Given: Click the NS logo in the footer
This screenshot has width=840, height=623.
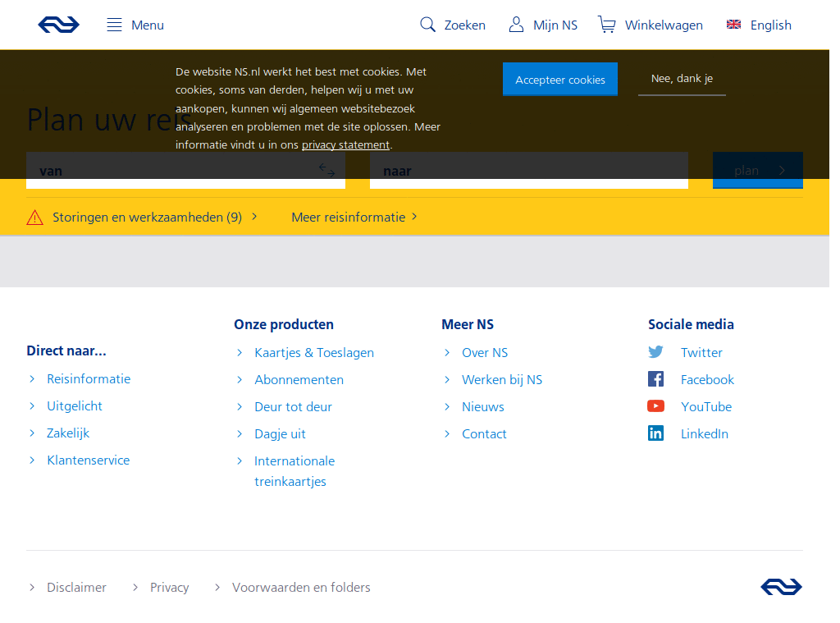Looking at the screenshot, I should (x=781, y=587).
